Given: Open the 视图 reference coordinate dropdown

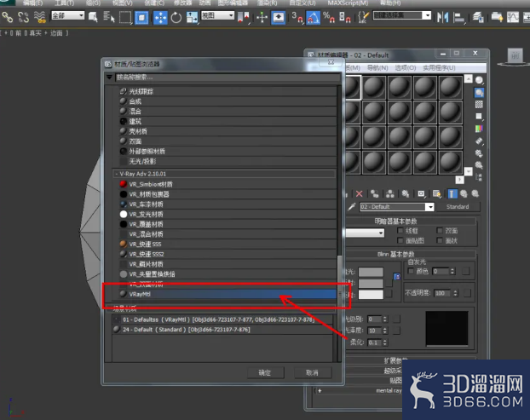Looking at the screenshot, I should (x=217, y=15).
